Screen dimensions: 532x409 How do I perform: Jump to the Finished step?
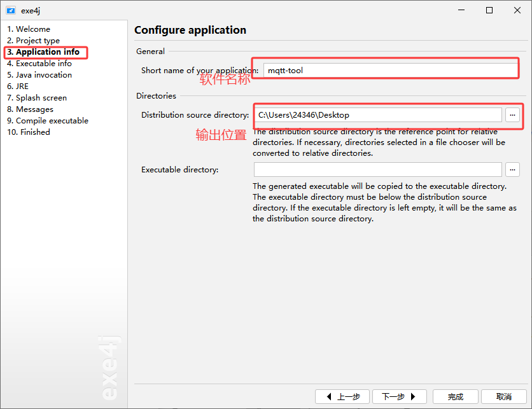[x=29, y=132]
